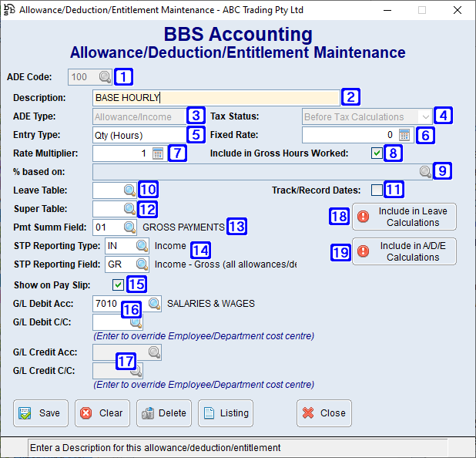Screen dimensions: 476x458
Task: Open Include in A/D/E Calculations button
Action: [x=404, y=251]
